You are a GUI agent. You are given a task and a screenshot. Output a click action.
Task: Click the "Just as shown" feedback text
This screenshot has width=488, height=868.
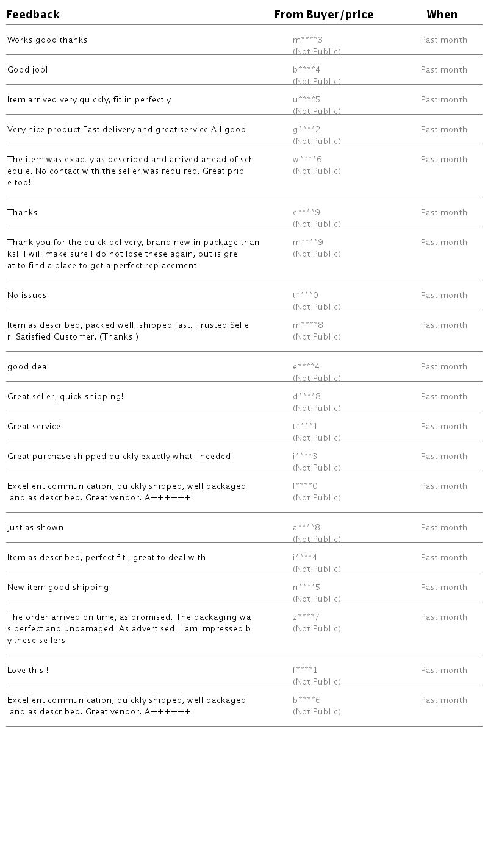click(x=35, y=528)
